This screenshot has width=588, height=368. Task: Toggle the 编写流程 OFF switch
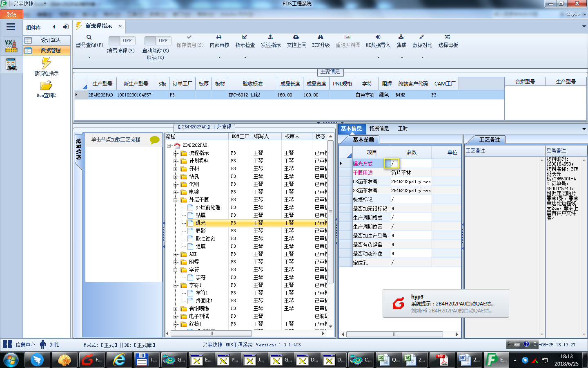click(122, 40)
